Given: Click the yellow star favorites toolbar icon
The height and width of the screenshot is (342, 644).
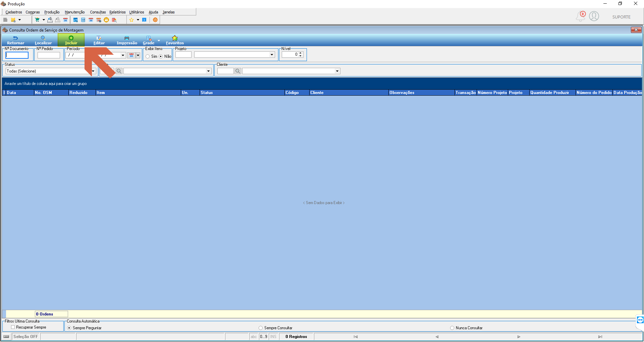Looking at the screenshot, I should click(131, 20).
